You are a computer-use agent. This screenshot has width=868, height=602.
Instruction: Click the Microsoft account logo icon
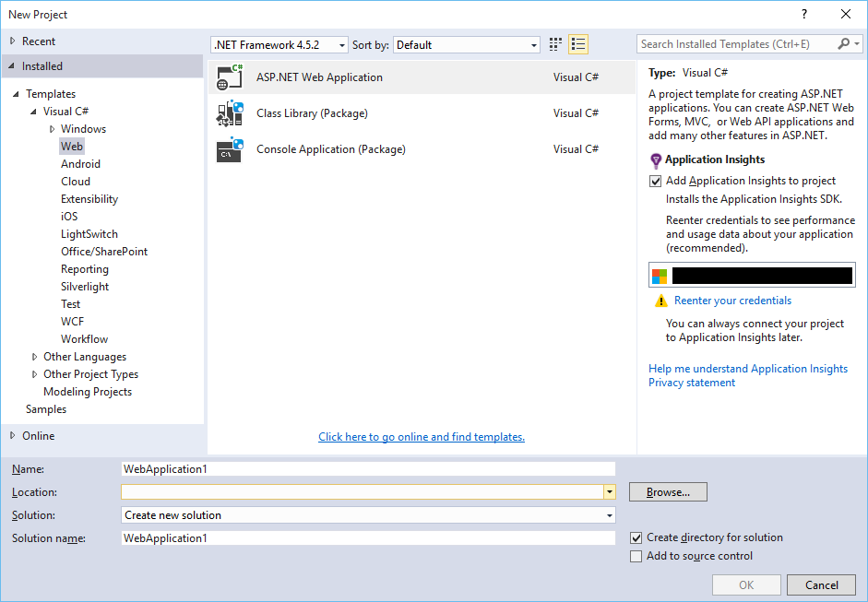coord(660,276)
